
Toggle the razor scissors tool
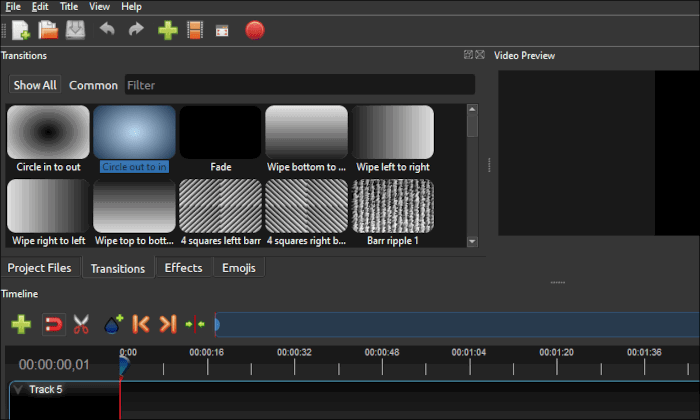pyautogui.click(x=81, y=324)
